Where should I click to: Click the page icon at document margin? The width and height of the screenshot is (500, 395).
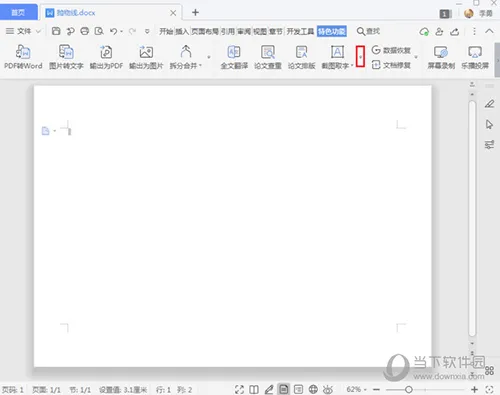45,131
